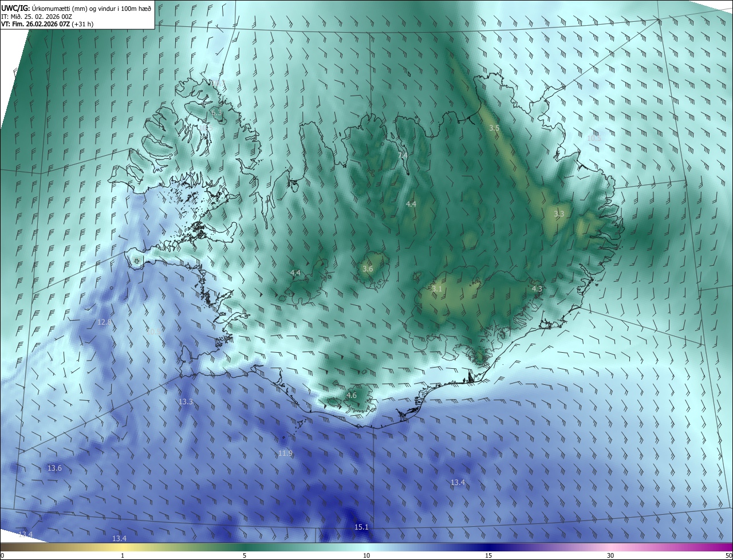This screenshot has width=733, height=560.
Task: Click the 'IT: Mið. 25. 02. 2026 00Z' line
Action: (36, 16)
